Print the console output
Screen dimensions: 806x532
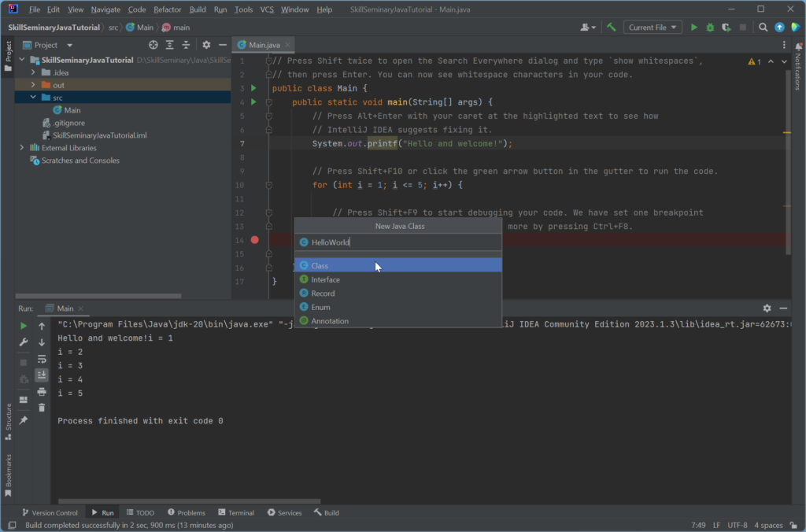pyautogui.click(x=42, y=392)
